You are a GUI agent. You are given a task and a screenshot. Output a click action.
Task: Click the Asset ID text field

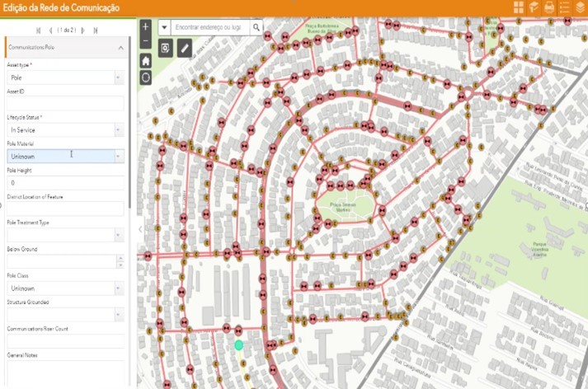[65, 104]
